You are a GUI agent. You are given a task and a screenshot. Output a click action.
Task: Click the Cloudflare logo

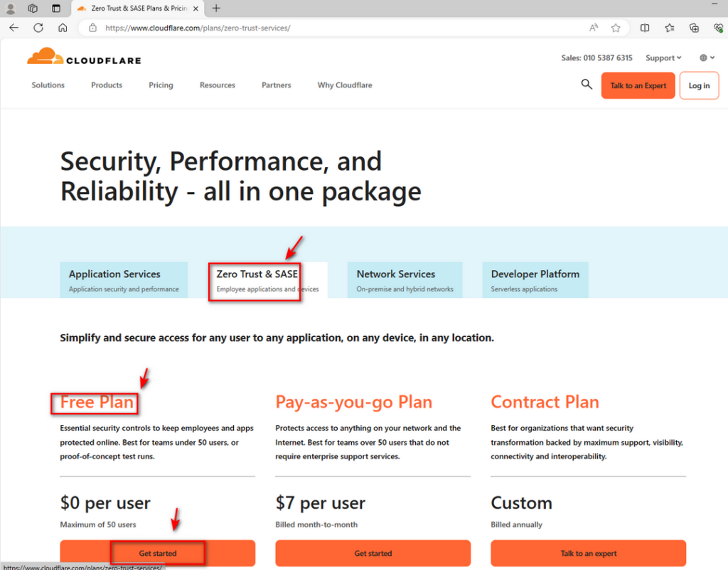(x=84, y=57)
